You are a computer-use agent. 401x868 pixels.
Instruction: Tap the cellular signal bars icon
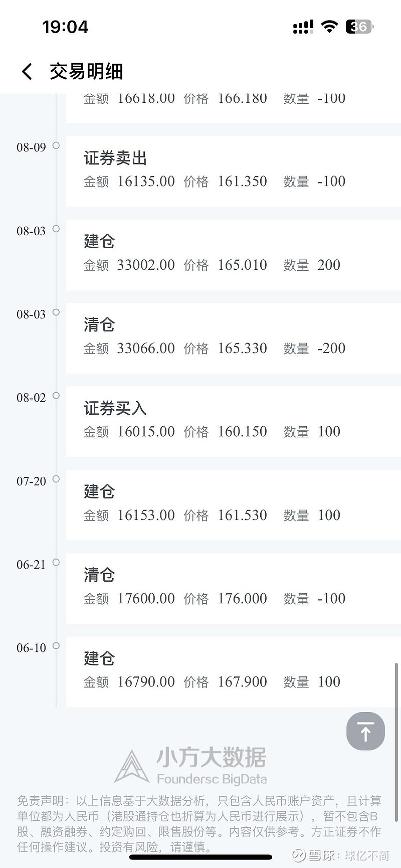pos(303,27)
